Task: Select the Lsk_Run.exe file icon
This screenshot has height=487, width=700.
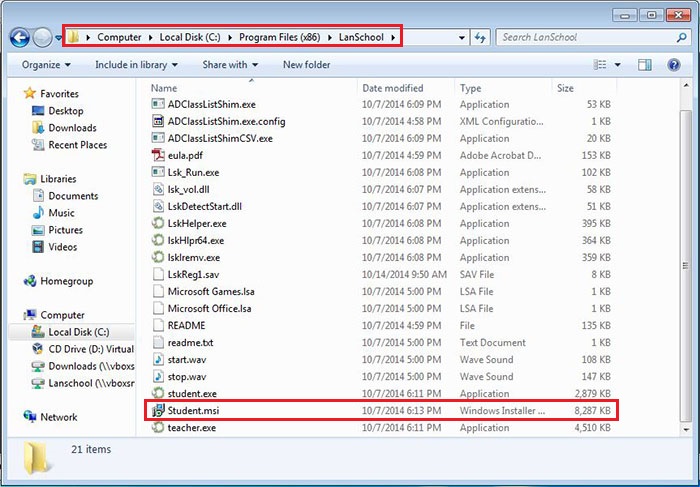Action: (x=158, y=172)
